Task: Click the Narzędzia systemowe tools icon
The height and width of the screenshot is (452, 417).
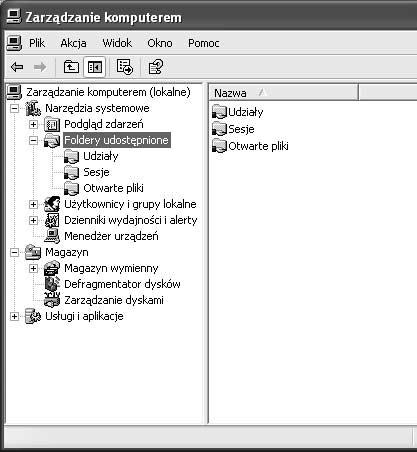Action: [x=33, y=108]
